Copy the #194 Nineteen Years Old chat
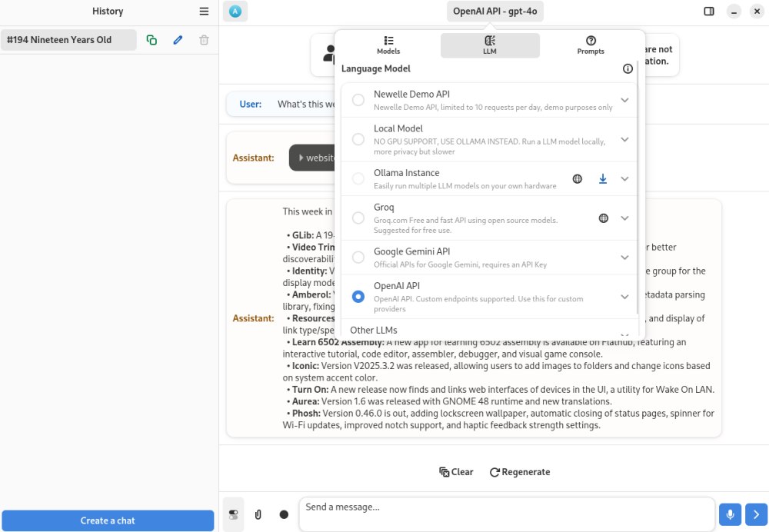 click(x=151, y=40)
